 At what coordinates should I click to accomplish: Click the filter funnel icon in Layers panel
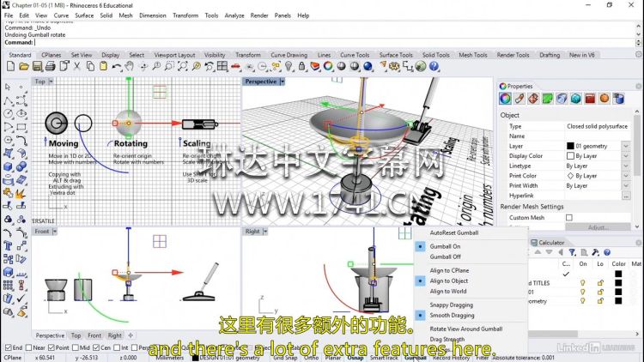pyautogui.click(x=572, y=252)
